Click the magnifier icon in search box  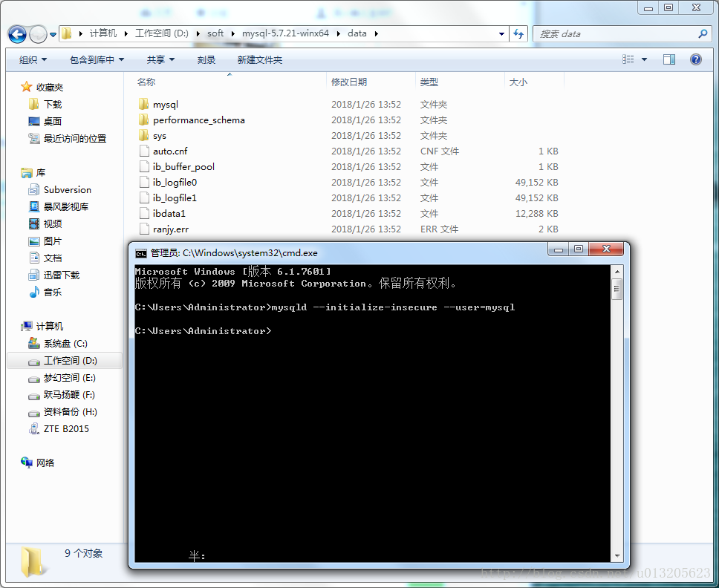pyautogui.click(x=703, y=34)
